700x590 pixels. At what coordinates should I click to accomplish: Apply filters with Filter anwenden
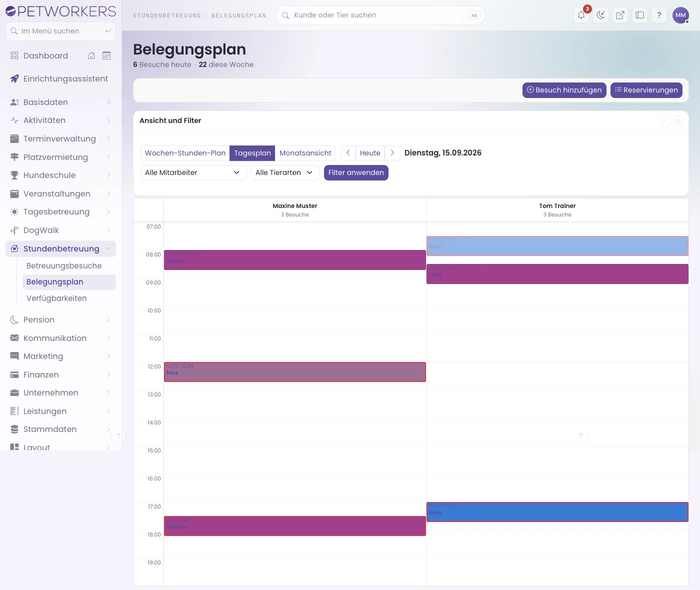click(x=356, y=172)
